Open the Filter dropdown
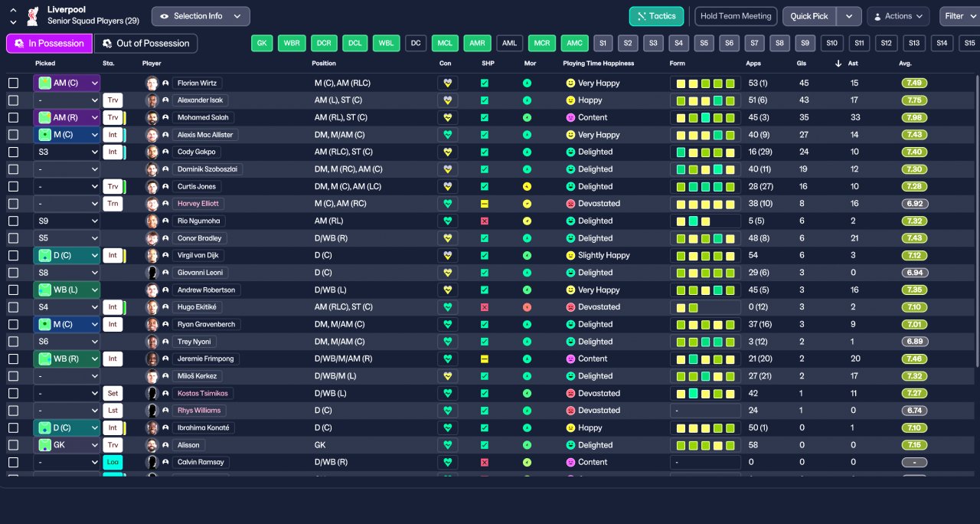 click(960, 16)
